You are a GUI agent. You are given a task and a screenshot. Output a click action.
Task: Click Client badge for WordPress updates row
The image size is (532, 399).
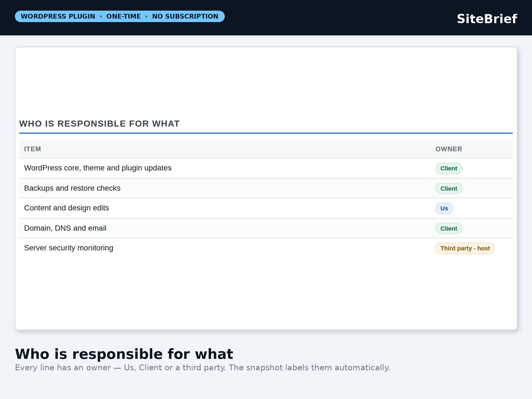(x=449, y=168)
